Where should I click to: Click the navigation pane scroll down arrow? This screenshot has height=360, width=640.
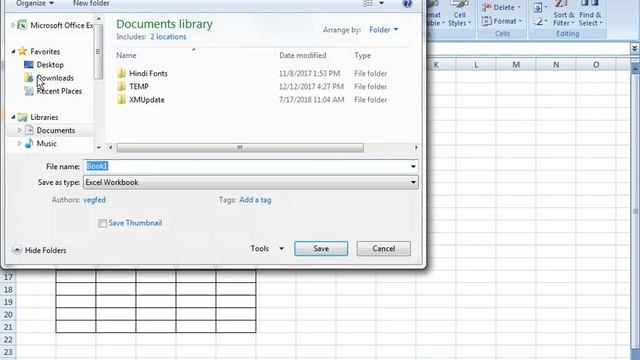tap(98, 147)
